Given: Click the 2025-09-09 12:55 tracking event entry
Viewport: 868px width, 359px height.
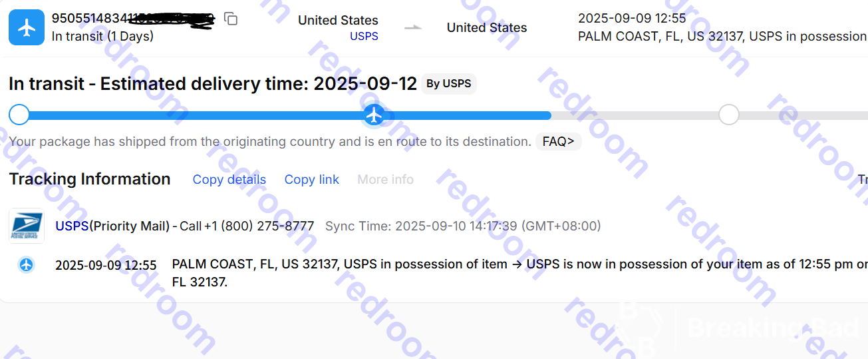Looking at the screenshot, I should [106, 265].
